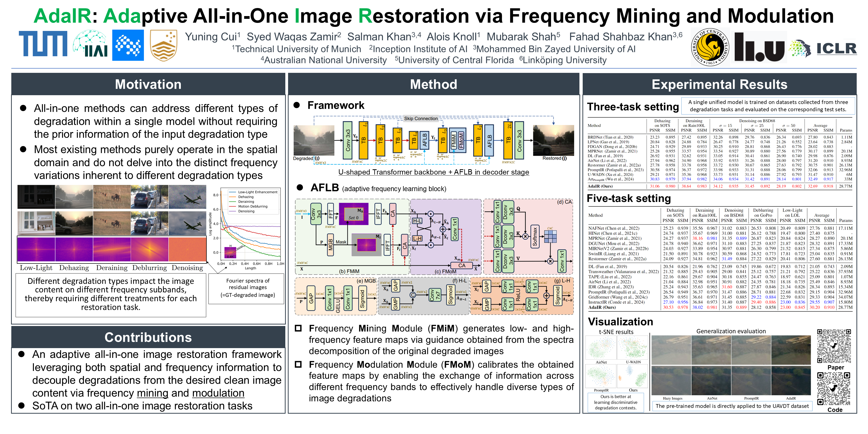Click the Linköping University li.u logo
Screen dimensions: 868x434
tap(759, 47)
